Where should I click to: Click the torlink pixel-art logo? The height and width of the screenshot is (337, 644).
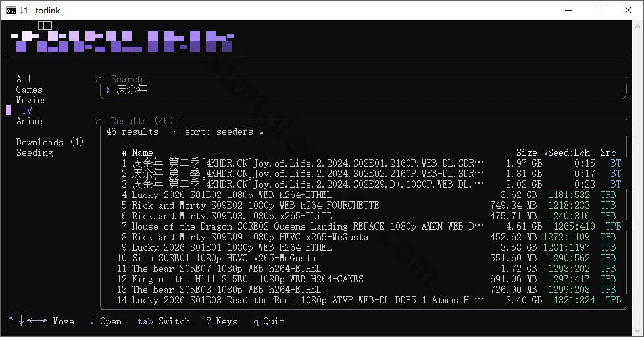(x=122, y=41)
